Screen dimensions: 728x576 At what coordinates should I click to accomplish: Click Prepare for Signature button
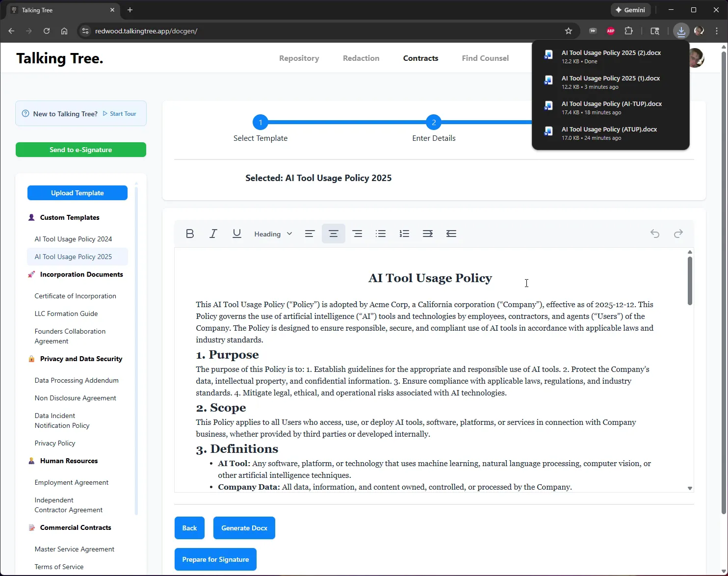[215, 559]
